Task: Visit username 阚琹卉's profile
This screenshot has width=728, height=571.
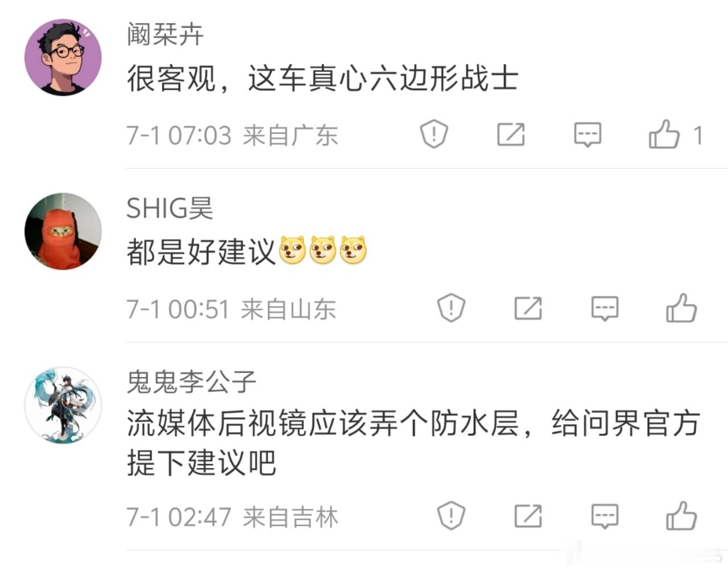Action: [x=165, y=35]
